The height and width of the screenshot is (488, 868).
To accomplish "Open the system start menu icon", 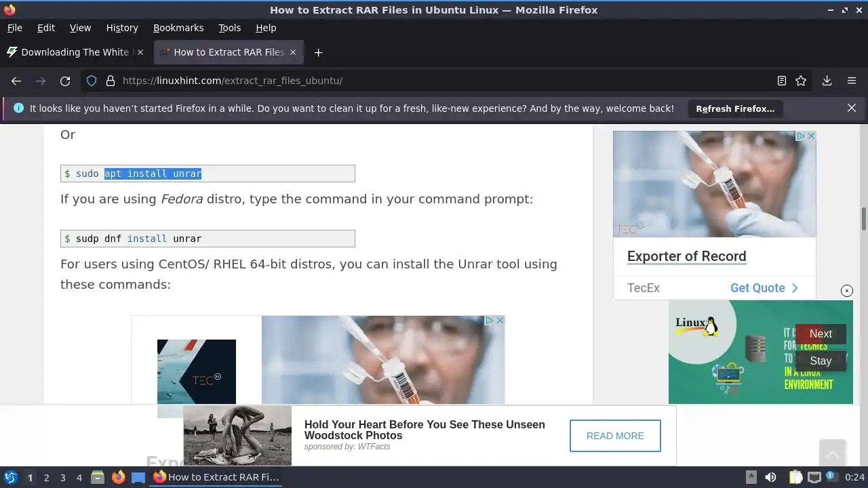I will click(10, 477).
